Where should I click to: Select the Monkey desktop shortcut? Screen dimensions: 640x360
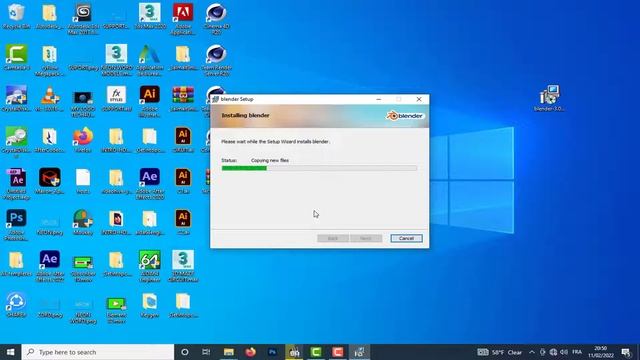(x=83, y=222)
